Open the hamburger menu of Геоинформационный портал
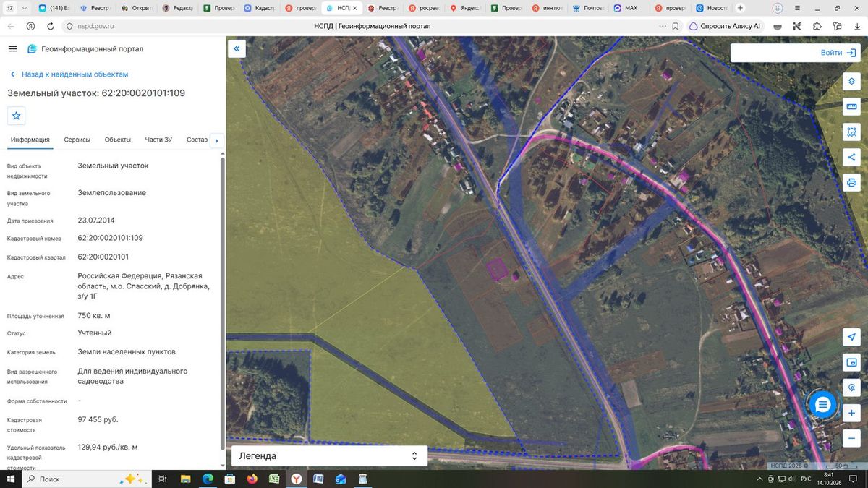 pyautogui.click(x=12, y=49)
